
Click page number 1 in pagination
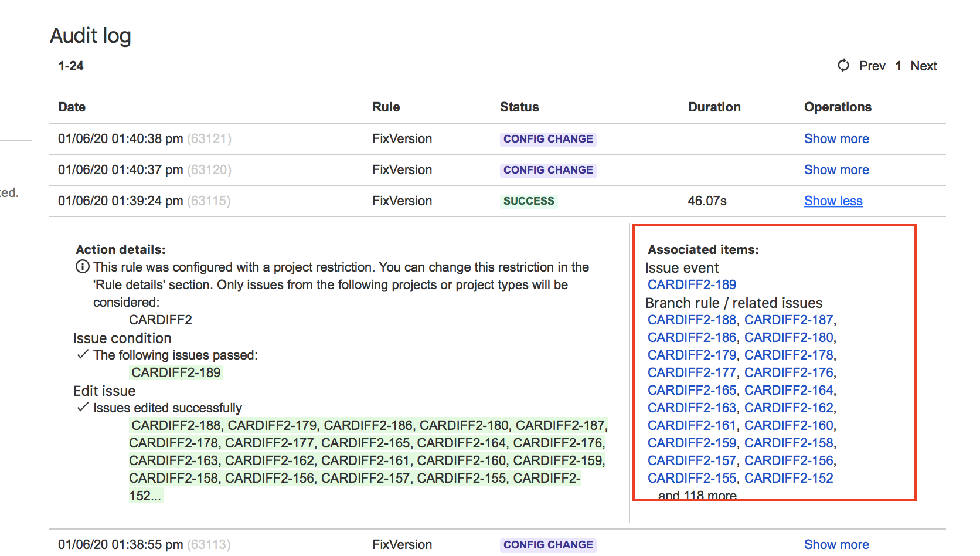(x=898, y=66)
